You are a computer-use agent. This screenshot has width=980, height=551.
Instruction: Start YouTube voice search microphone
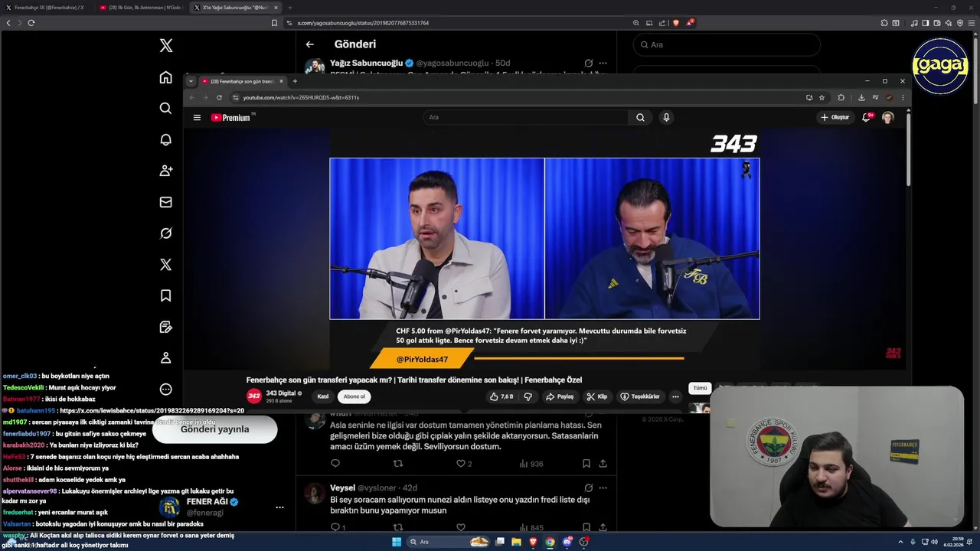tap(666, 118)
